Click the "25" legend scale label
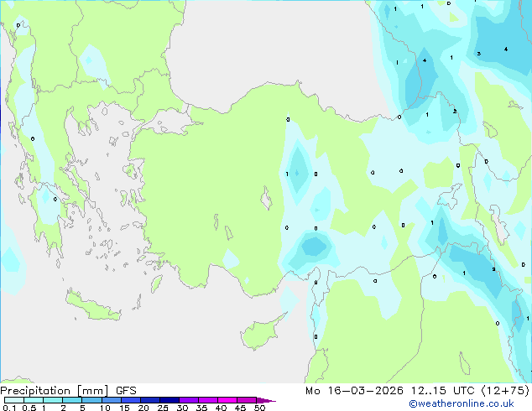 coord(163,408)
